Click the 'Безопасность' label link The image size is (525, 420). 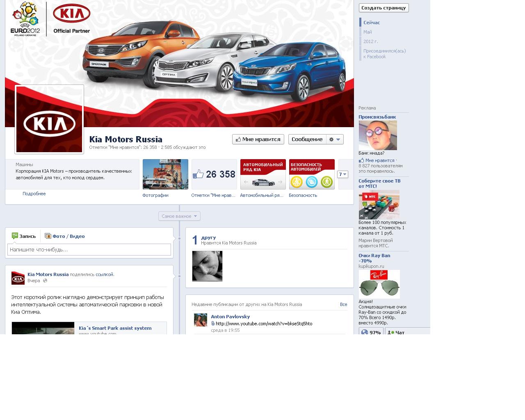pyautogui.click(x=303, y=195)
